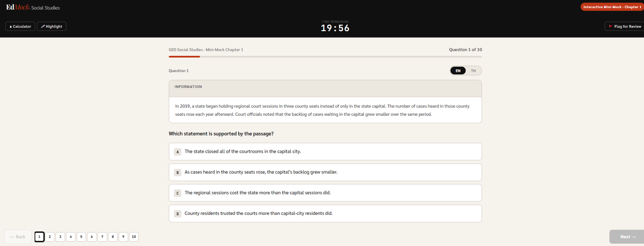Click the test progress bar
Viewport: 644px width, 246px height.
(x=325, y=56)
